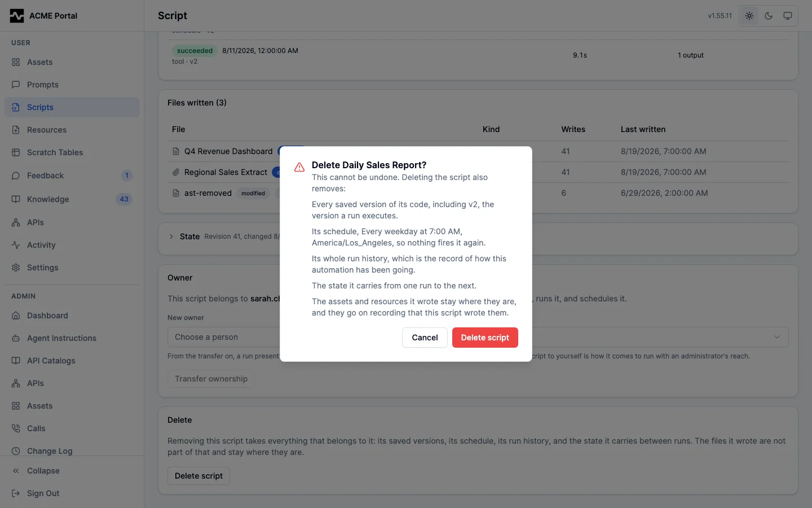Open Scratch Tables
The width and height of the screenshot is (812, 508).
click(72, 152)
